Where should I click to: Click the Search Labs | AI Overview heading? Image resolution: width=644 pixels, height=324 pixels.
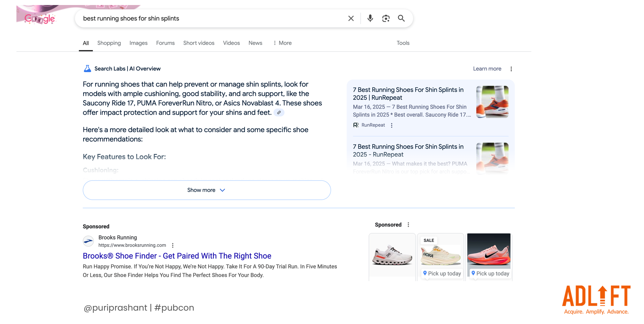click(127, 69)
